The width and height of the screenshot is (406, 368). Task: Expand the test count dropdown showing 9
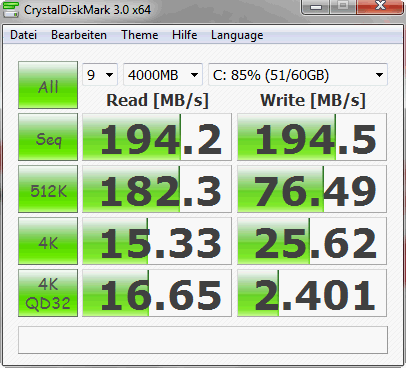pos(100,75)
